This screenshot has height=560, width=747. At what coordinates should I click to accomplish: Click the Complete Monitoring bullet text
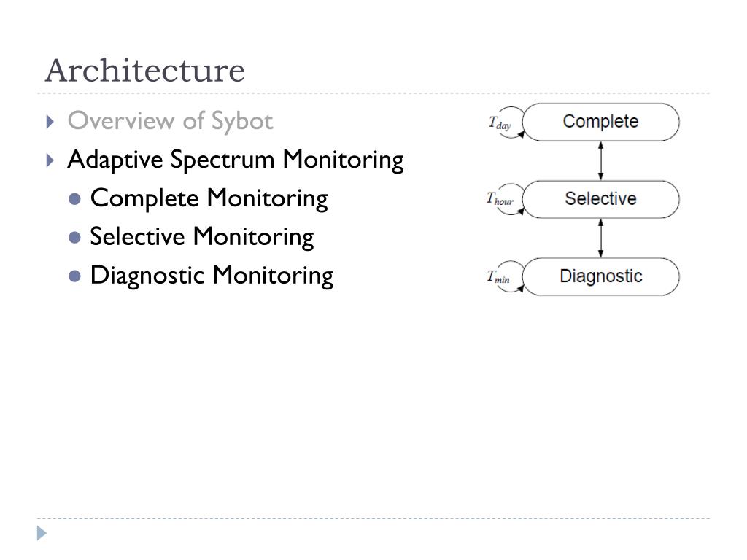[209, 198]
